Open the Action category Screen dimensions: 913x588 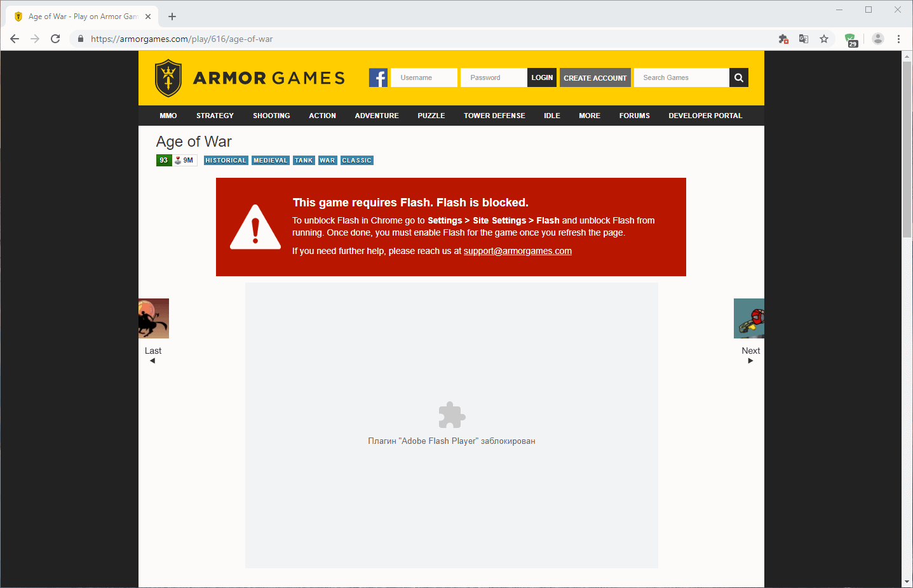(322, 116)
